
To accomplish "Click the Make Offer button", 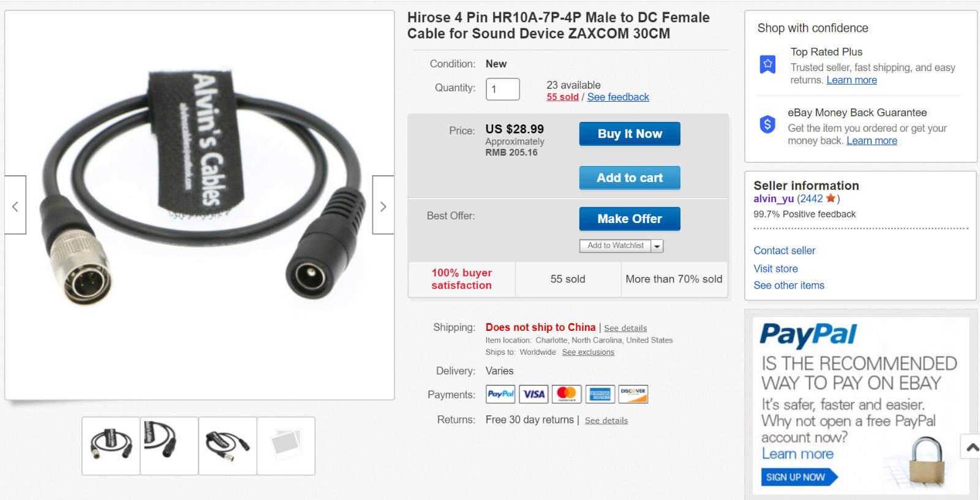I will (630, 219).
